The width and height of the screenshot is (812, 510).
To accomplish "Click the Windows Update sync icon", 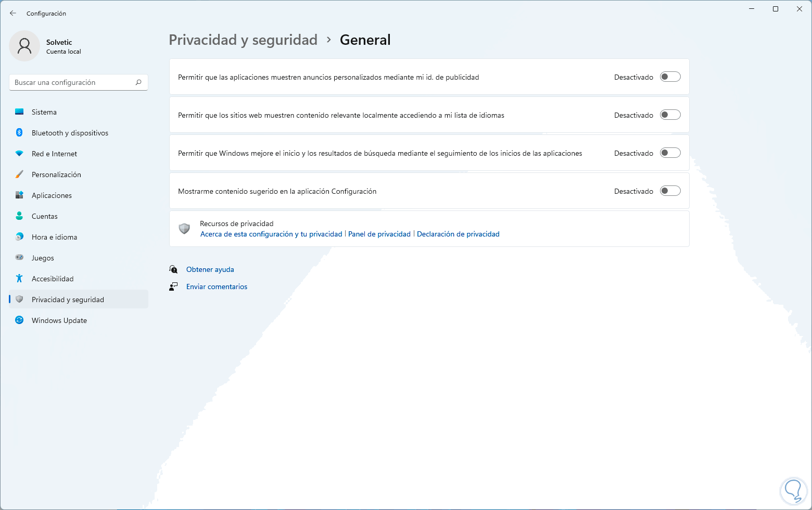I will 19,320.
